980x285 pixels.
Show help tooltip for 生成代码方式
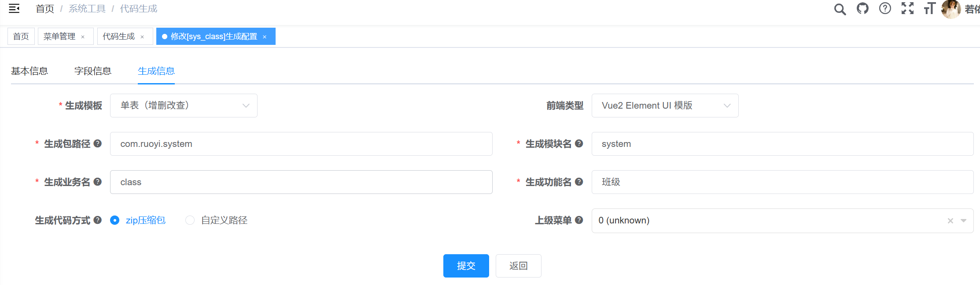(98, 220)
